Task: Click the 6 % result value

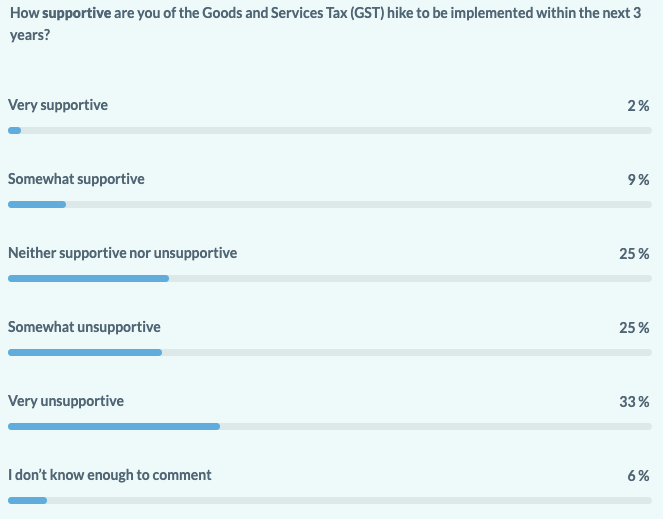Action: click(638, 476)
